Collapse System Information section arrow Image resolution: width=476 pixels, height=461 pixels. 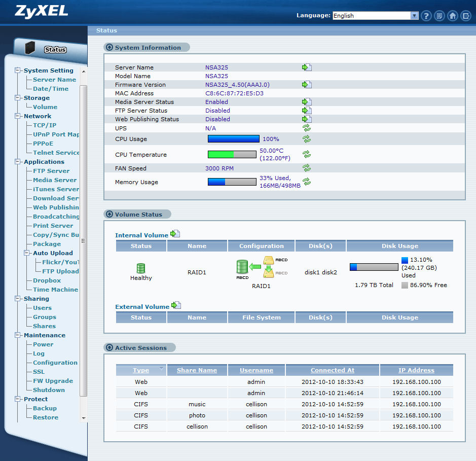point(109,47)
